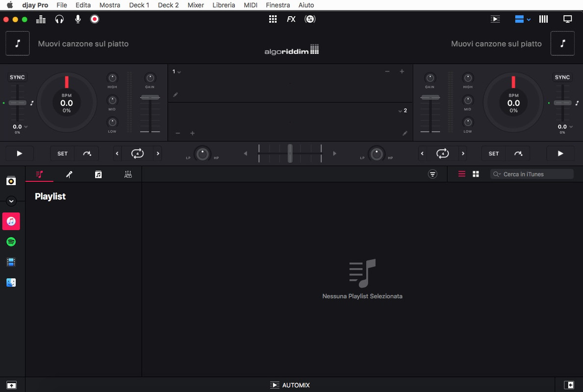Click the crossfader handle
The image size is (583, 392).
pos(290,153)
